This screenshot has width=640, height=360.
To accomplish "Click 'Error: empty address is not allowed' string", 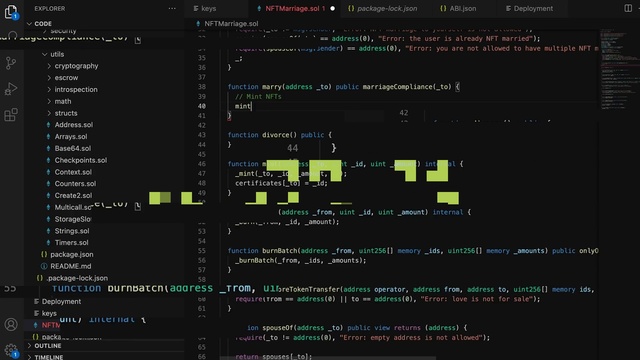I will click(x=411, y=338).
